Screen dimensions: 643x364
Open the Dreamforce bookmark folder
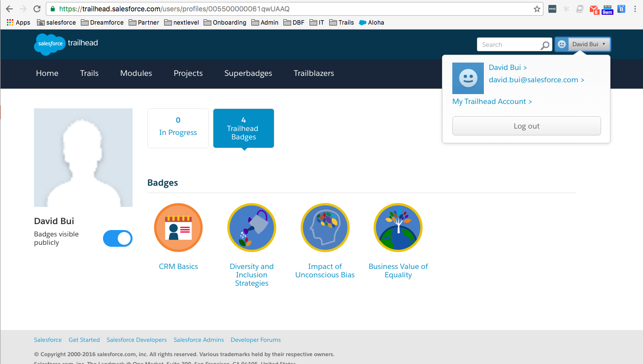[x=102, y=23]
